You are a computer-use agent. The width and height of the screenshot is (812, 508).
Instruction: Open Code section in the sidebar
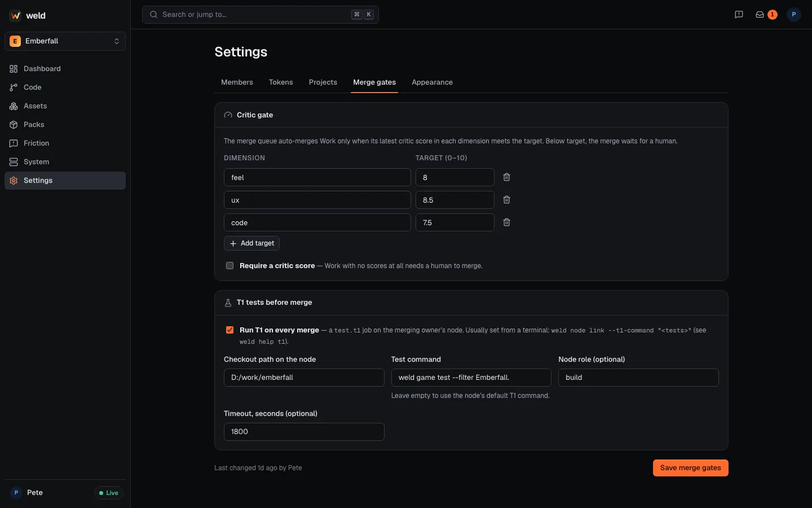point(65,87)
